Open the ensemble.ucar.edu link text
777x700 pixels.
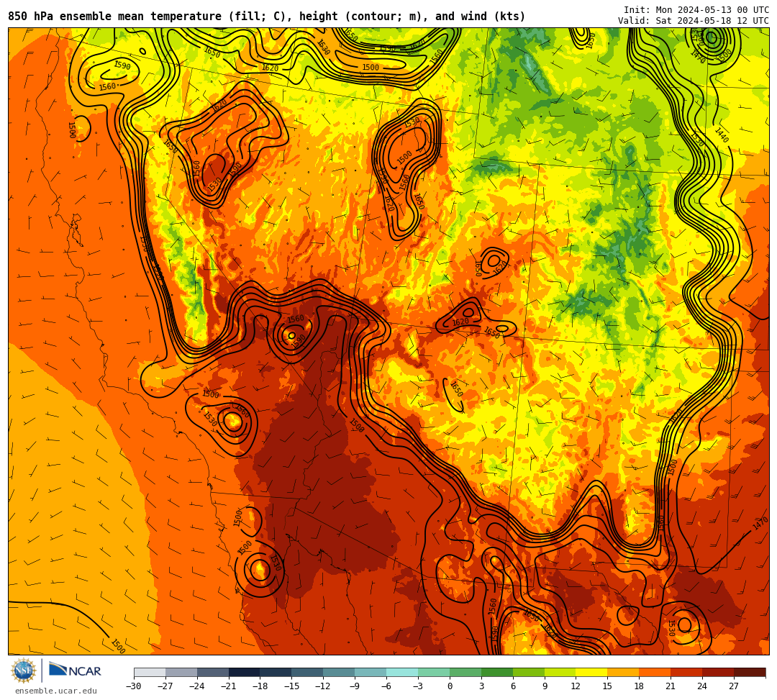56,691
